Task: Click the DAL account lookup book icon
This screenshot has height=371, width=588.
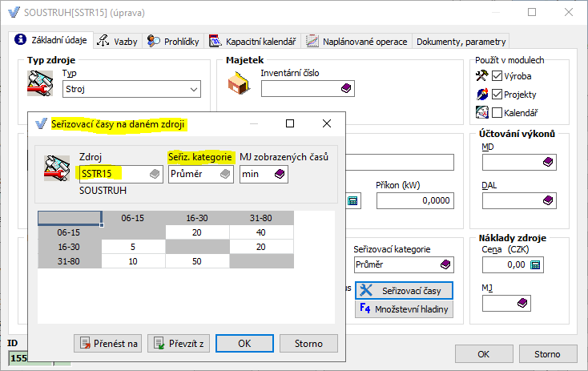Action: pyautogui.click(x=547, y=200)
